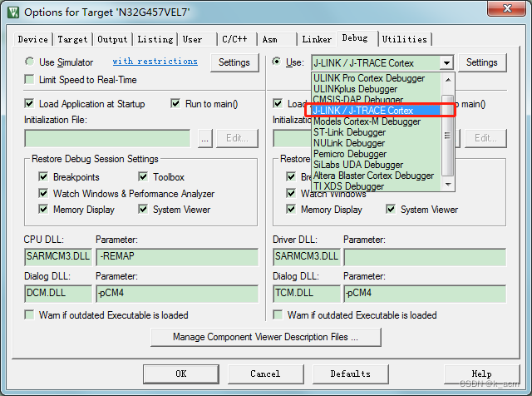532x396 pixels.
Task: Click simulator Edit... button
Action: [x=237, y=139]
